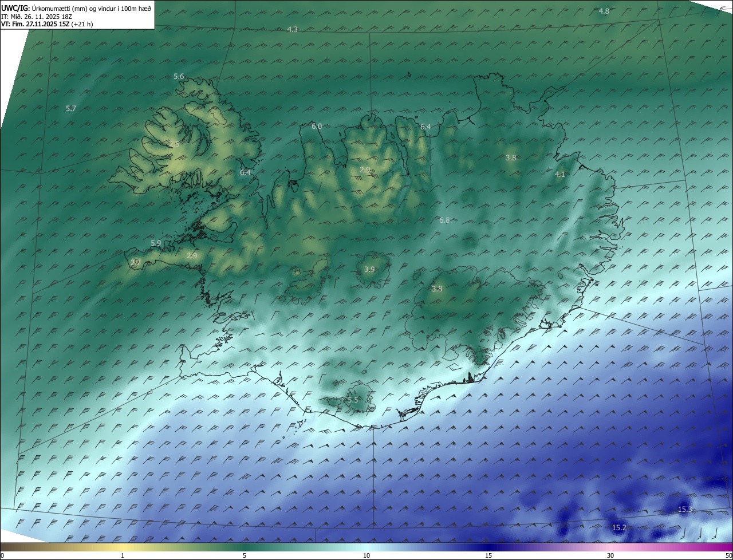Select the 30 tick on the color scale
The width and height of the screenshot is (733, 560).
coord(610,555)
